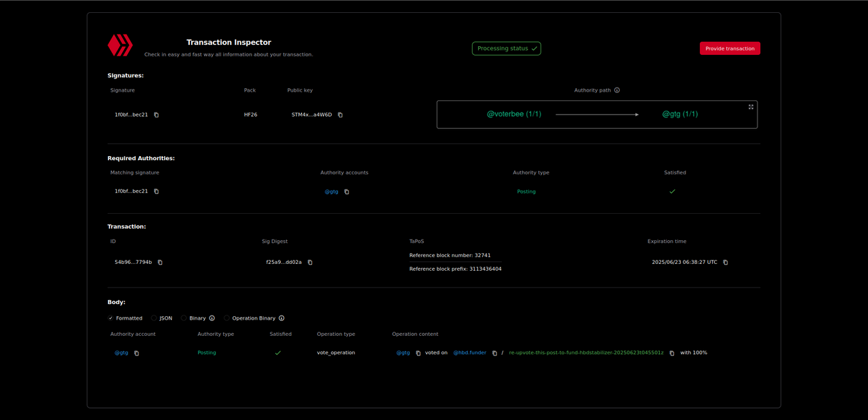Select the Binary body view
The width and height of the screenshot is (868, 420).
[x=184, y=318]
